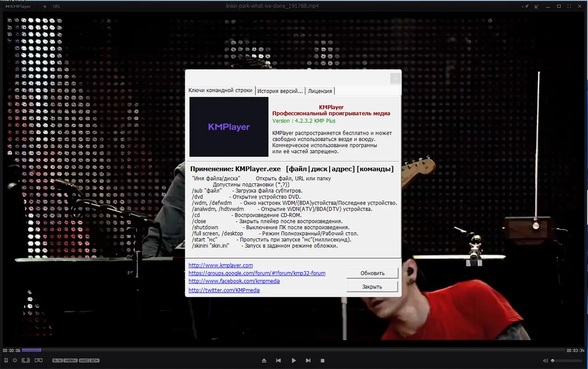Skip to the previous track

[279, 361]
